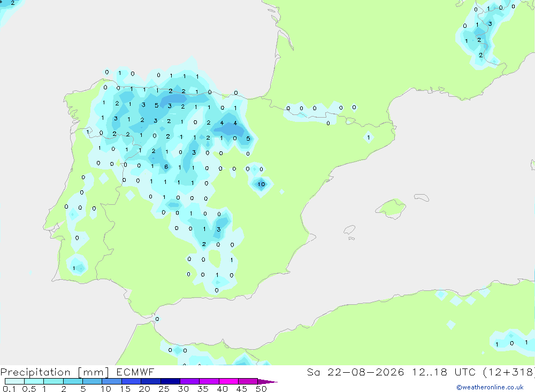Click the 'Precipitation [mm]' title text
The width and height of the screenshot is (535, 392).
click(x=55, y=372)
